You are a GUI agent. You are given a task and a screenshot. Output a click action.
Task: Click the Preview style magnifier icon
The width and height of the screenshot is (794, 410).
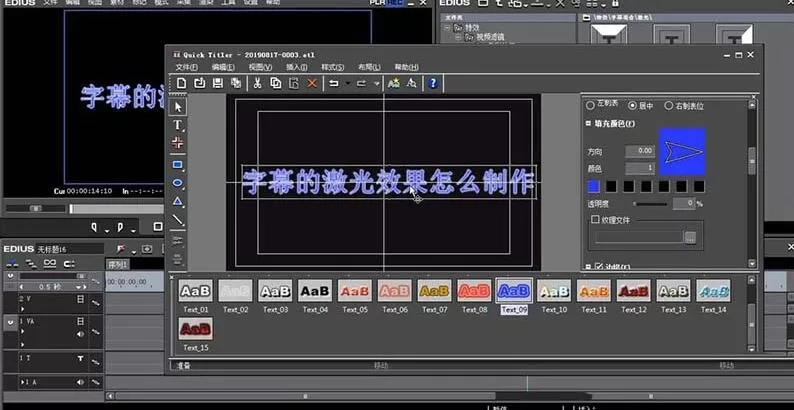click(x=411, y=84)
